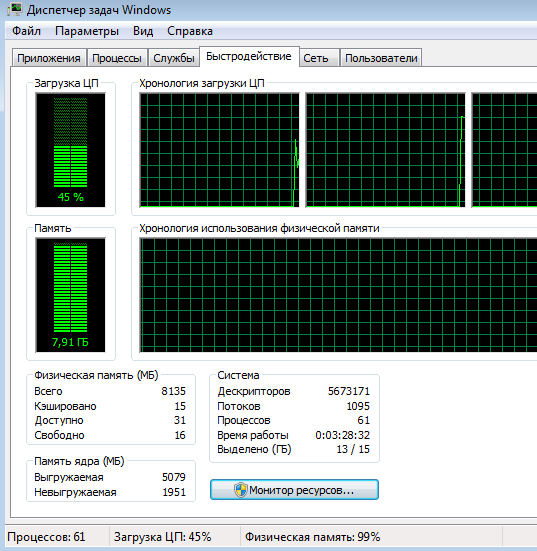Click the Система group label
The image size is (537, 551).
[x=238, y=375]
